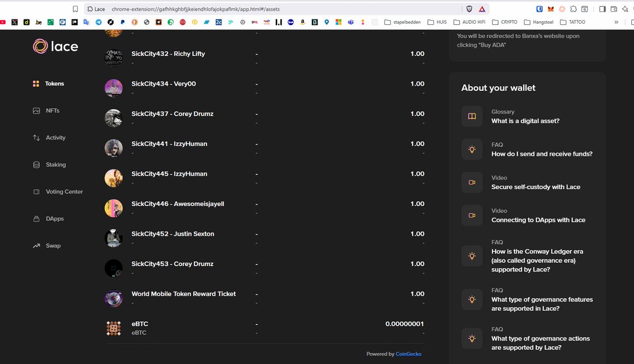Click the eBTC balance 0.00000001
Viewport: 634px width, 364px height.
405,324
